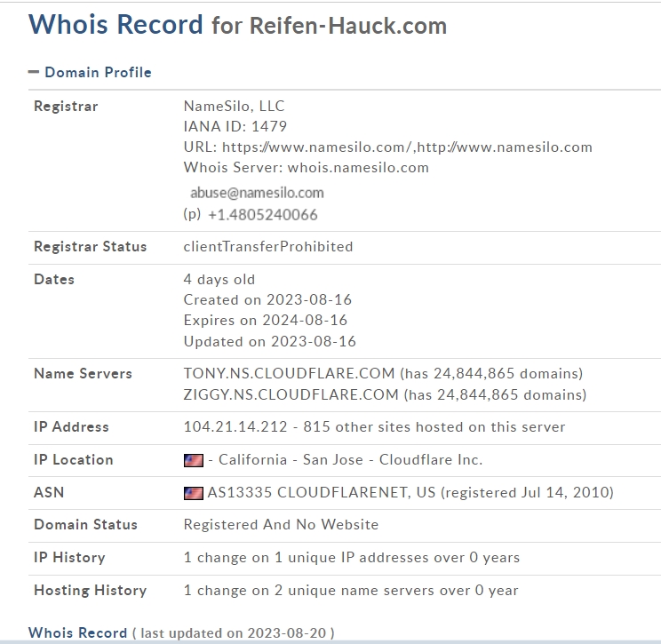
Task: Click the US flag icon in IP Location row
Action: point(194,460)
